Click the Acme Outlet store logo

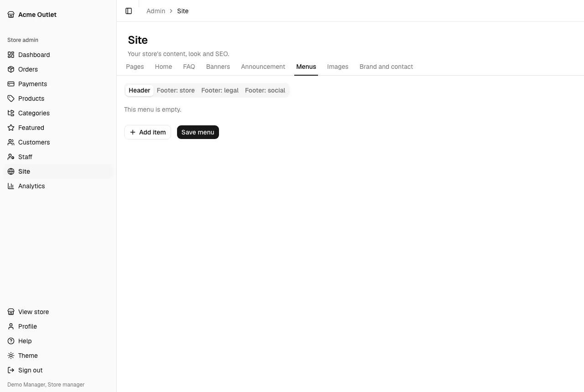pos(11,15)
